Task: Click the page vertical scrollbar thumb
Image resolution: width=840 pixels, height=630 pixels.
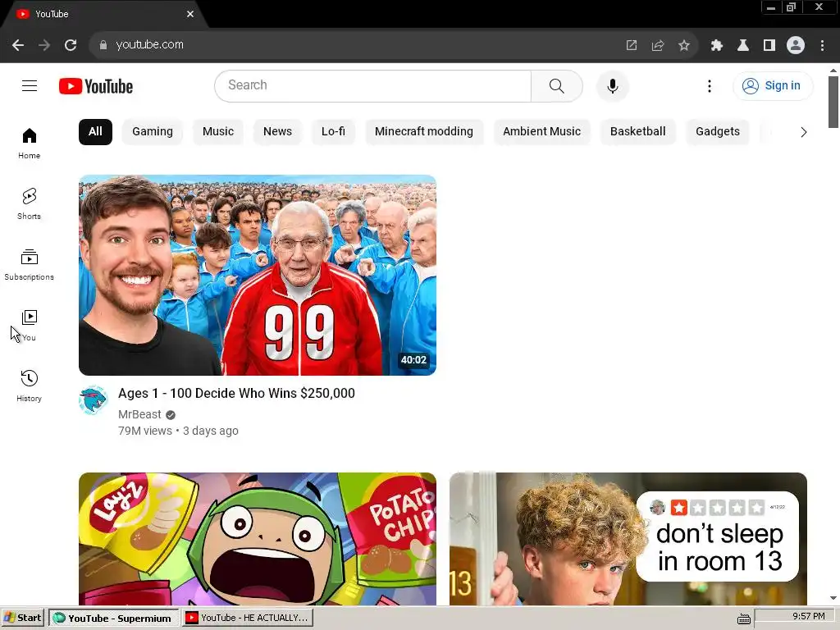Action: pos(833,102)
